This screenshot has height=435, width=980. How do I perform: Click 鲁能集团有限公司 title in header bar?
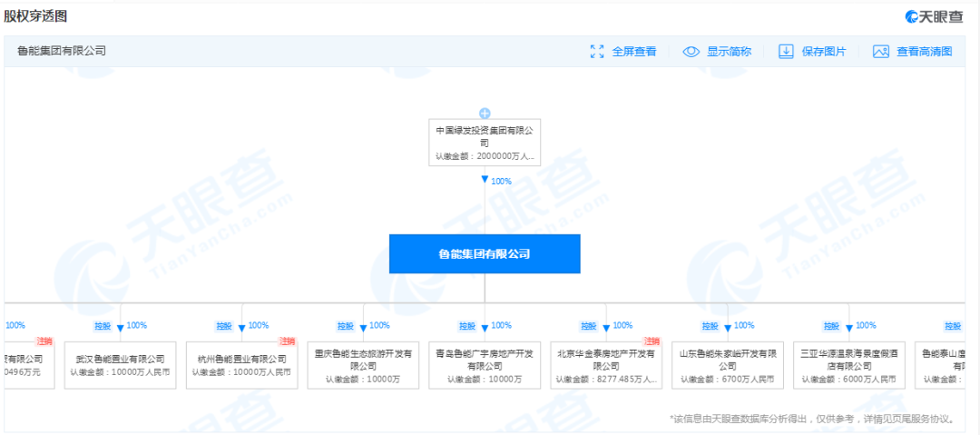click(62, 51)
